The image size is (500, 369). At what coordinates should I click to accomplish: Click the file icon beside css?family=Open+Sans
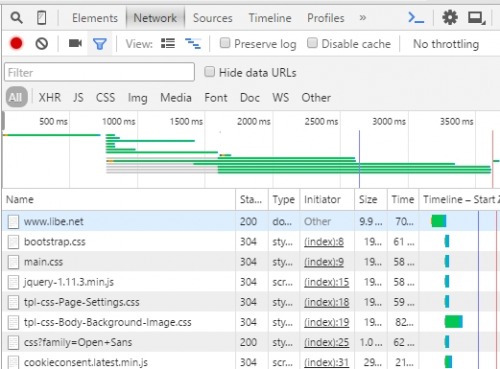(x=13, y=342)
